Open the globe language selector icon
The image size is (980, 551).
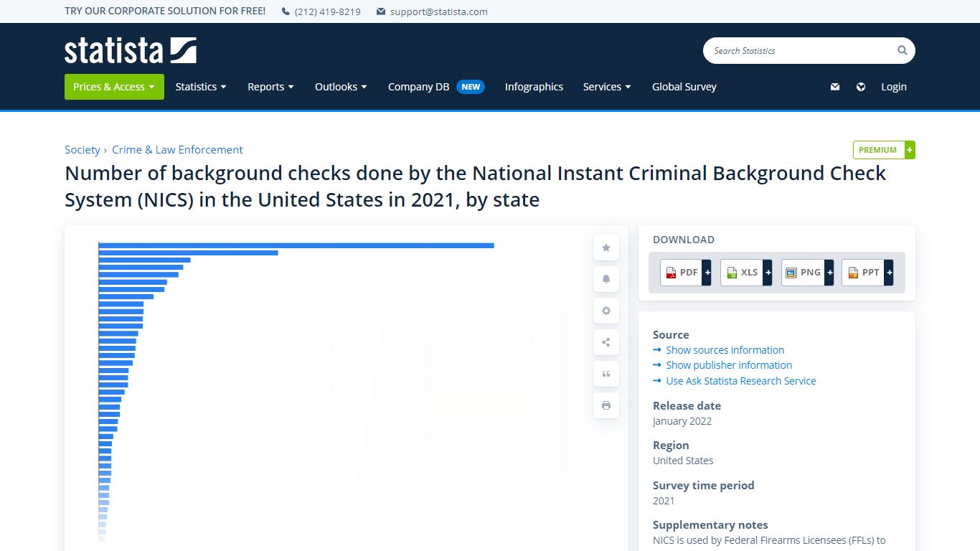861,87
